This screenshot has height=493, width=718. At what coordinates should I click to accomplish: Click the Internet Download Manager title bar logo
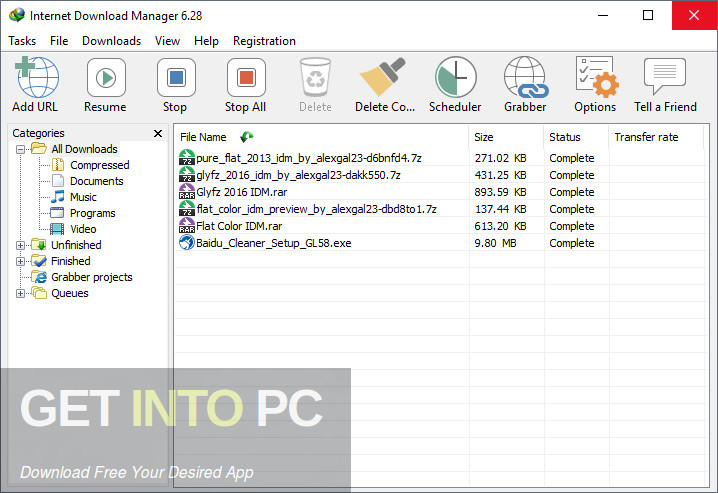17,15
